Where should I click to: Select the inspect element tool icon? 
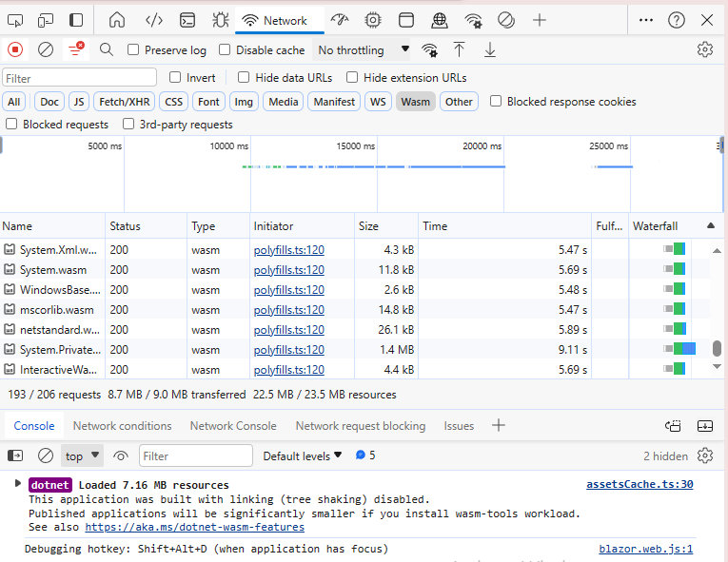pos(15,20)
